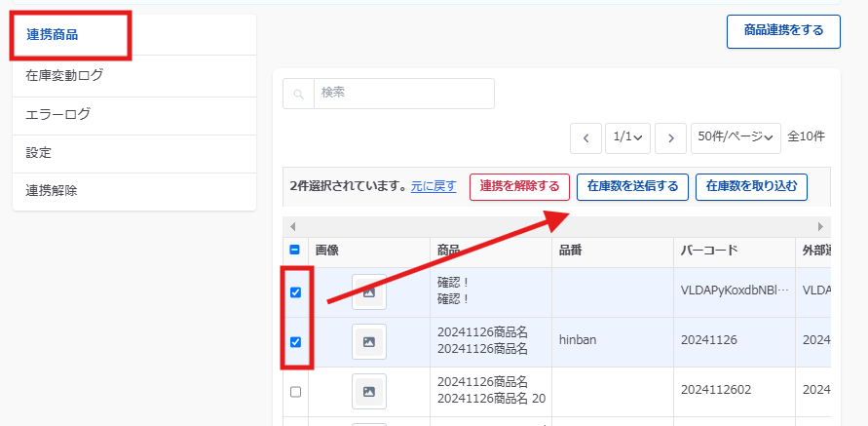Uncheck the 確認! row checkbox
This screenshot has height=426, width=868.
(295, 292)
